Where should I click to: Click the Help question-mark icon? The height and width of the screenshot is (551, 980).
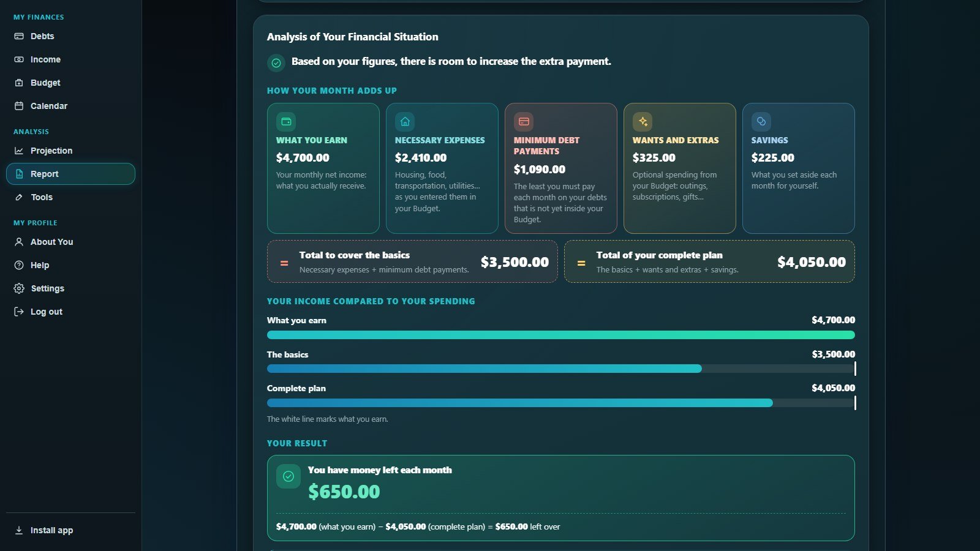19,265
